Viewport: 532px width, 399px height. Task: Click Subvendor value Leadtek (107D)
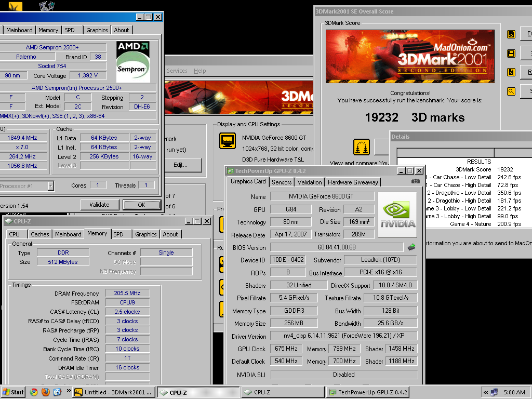click(380, 260)
